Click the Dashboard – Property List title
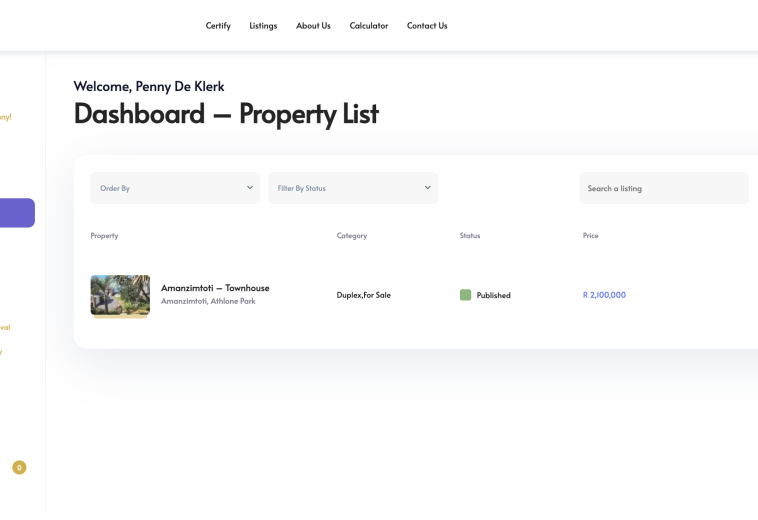 click(226, 114)
